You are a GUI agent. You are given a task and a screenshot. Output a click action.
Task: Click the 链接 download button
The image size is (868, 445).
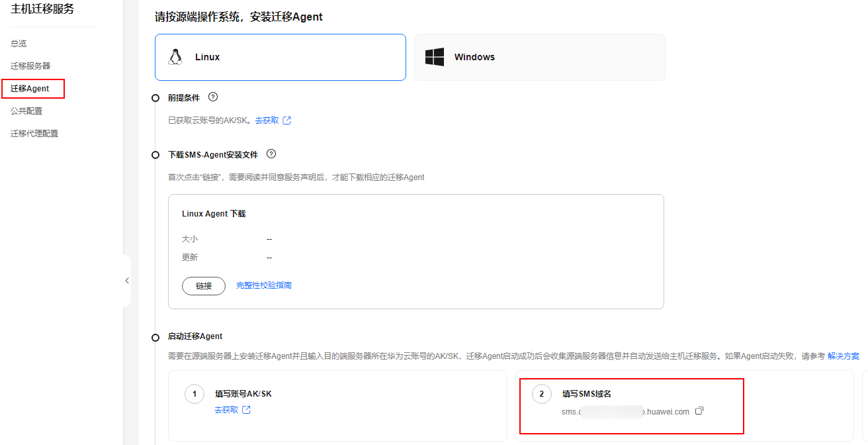pyautogui.click(x=204, y=286)
